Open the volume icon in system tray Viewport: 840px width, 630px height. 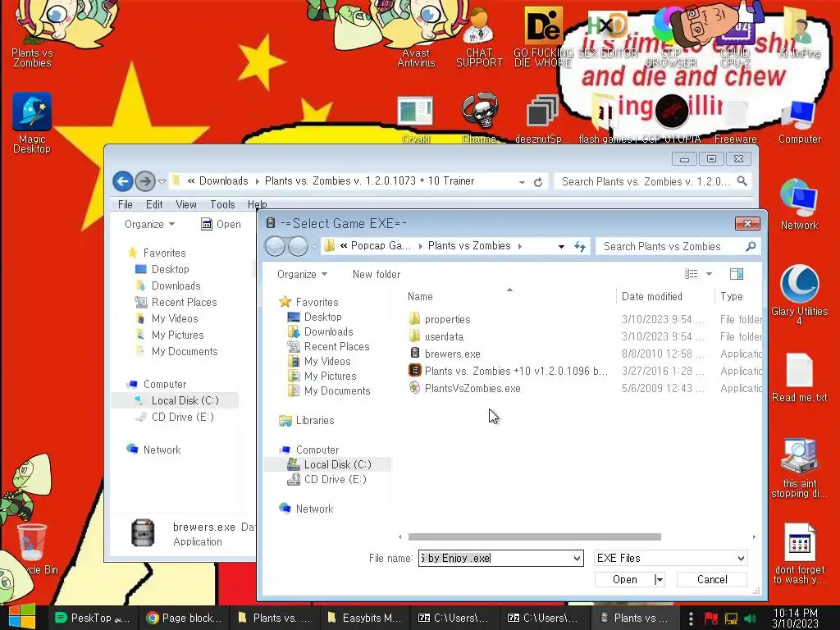click(x=751, y=619)
